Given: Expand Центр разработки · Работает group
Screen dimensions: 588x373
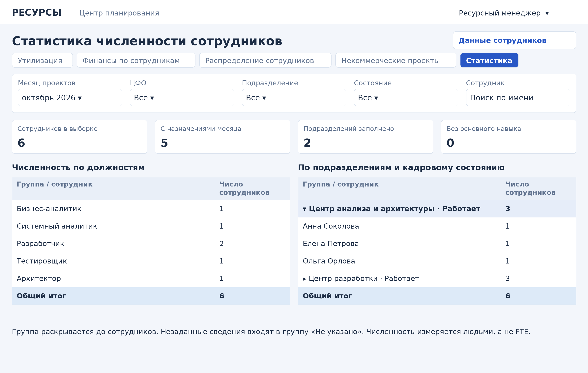Looking at the screenshot, I should [x=437, y=278].
